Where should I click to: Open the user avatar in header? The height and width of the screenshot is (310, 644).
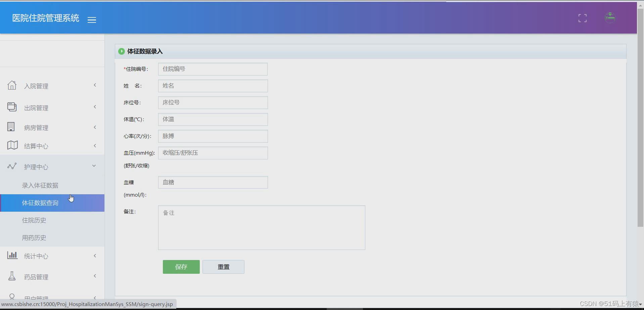[x=610, y=17]
